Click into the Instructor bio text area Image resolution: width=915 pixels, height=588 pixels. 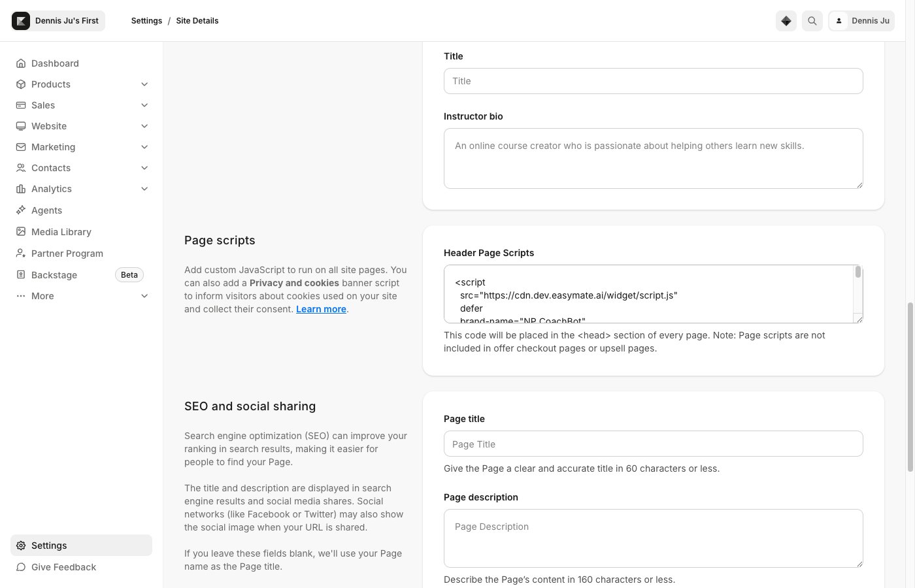654,159
